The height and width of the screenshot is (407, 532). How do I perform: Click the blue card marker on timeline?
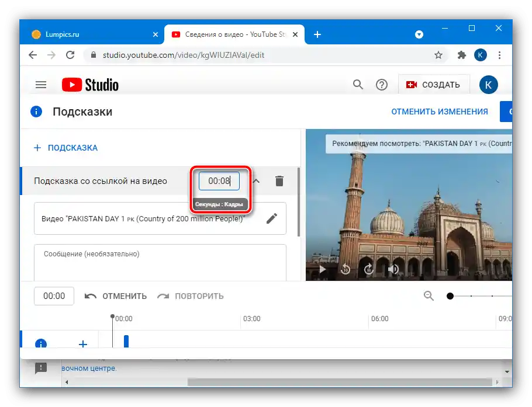(x=126, y=341)
